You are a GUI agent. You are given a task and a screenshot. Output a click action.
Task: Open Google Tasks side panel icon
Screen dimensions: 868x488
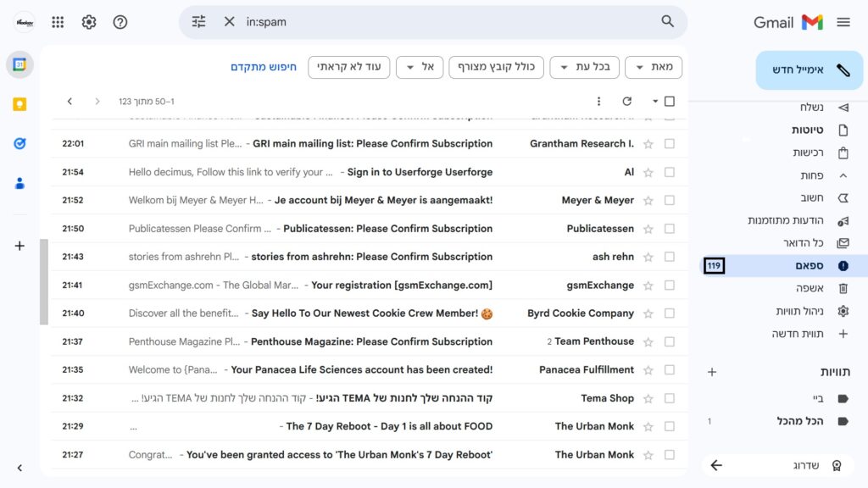click(19, 143)
